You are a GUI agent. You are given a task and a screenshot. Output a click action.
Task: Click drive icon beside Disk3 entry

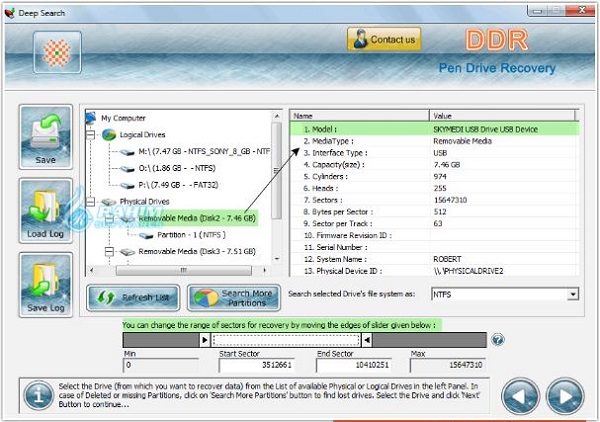tap(127, 252)
